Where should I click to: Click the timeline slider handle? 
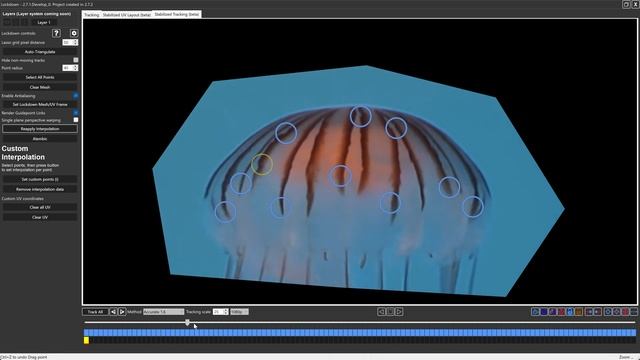click(187, 322)
